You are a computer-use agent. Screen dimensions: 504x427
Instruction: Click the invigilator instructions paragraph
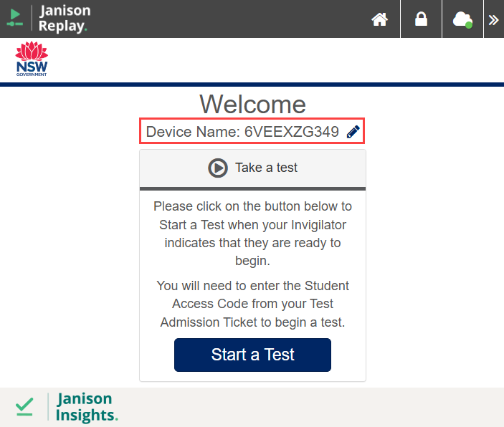click(x=252, y=234)
